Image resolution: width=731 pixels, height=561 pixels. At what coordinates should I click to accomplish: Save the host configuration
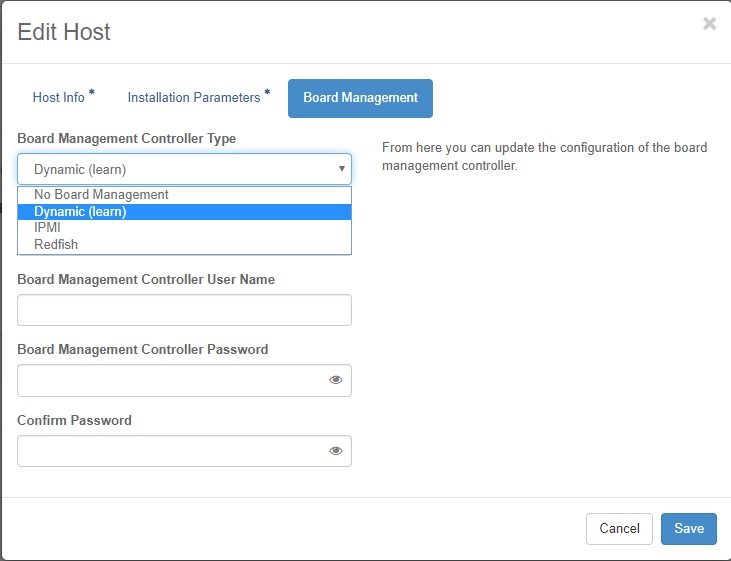[688, 529]
